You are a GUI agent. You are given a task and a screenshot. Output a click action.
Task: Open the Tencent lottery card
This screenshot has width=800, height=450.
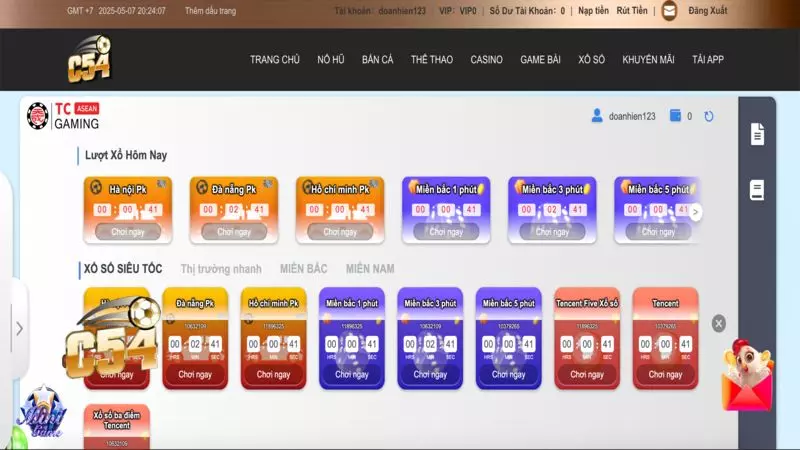click(665, 338)
